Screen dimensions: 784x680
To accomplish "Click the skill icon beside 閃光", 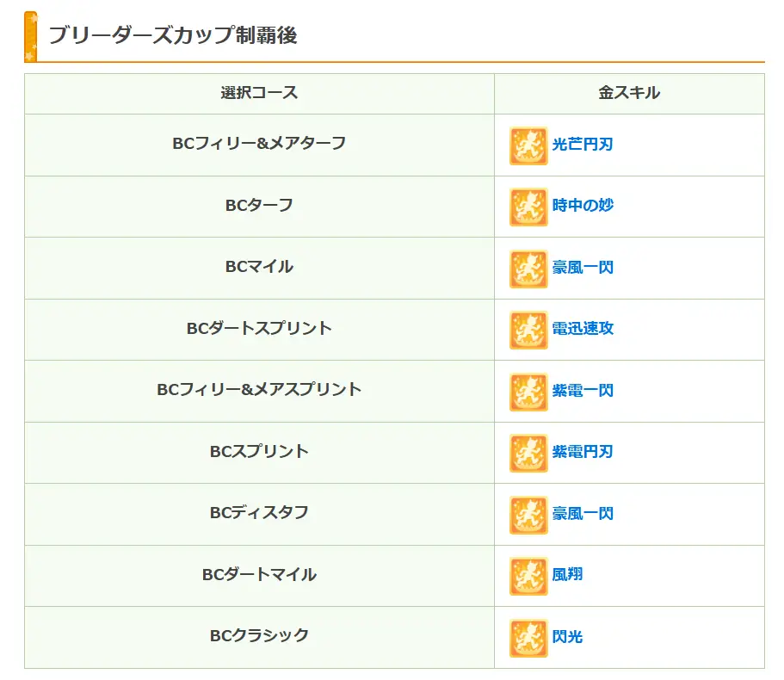I will [x=528, y=638].
